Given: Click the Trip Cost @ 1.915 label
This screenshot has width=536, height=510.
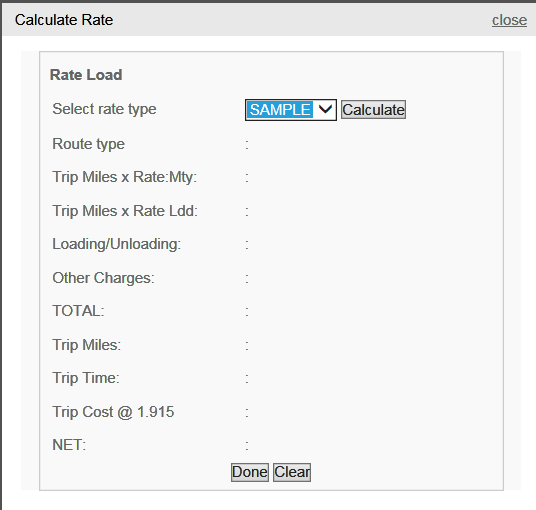Looking at the screenshot, I should [x=113, y=412].
